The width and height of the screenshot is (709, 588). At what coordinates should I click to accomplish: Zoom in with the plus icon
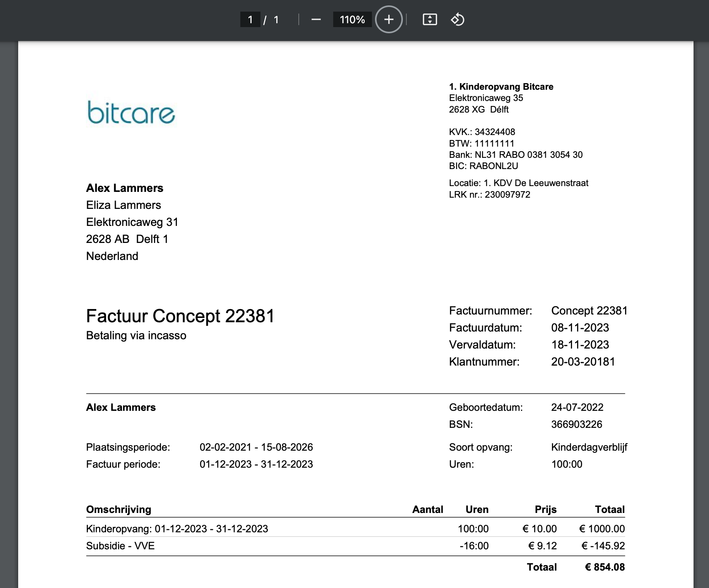[x=389, y=19]
